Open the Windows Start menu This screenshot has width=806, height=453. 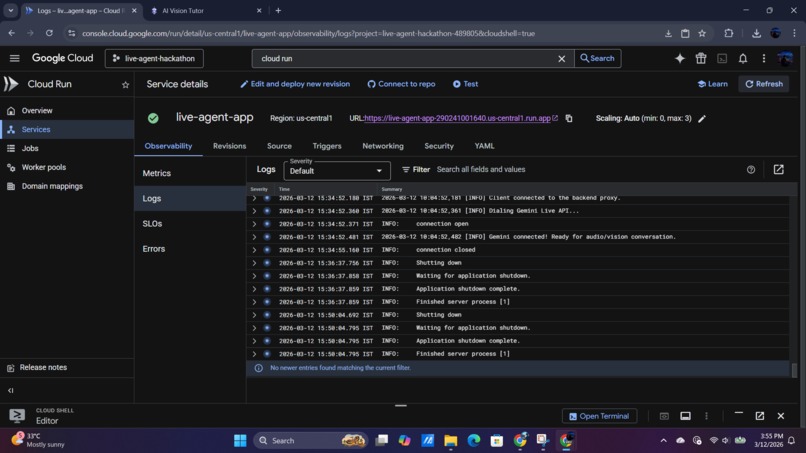[240, 441]
